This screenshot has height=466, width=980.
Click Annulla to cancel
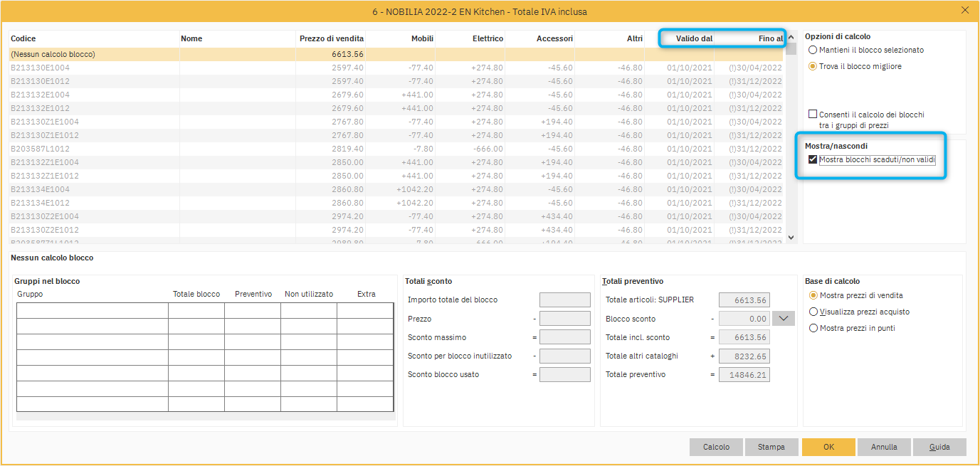[x=884, y=447]
